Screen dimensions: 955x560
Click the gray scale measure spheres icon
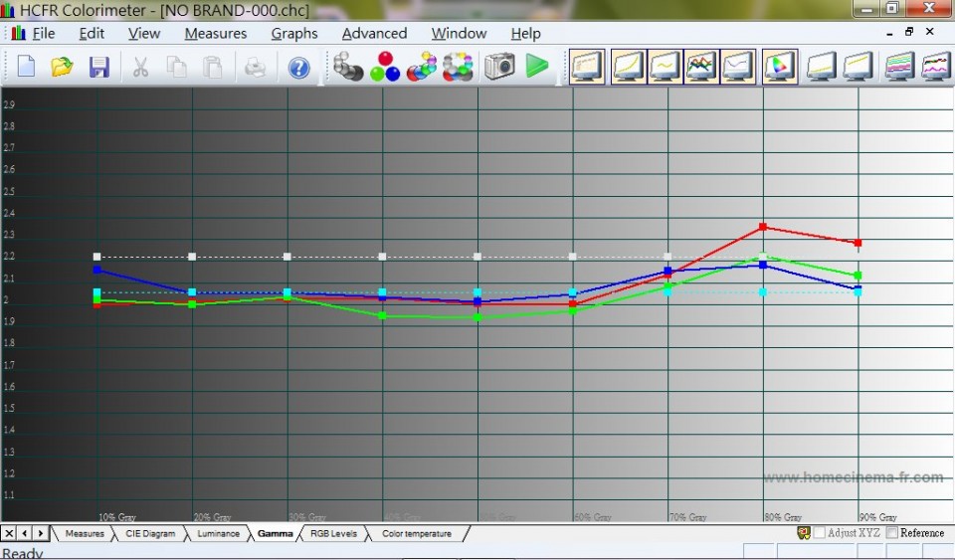point(347,67)
